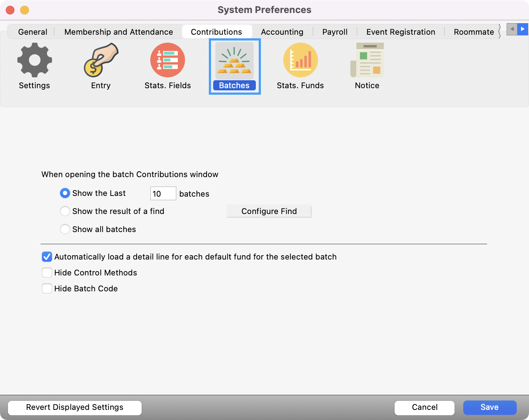Open the Stats. Funds chart icon

point(300,60)
